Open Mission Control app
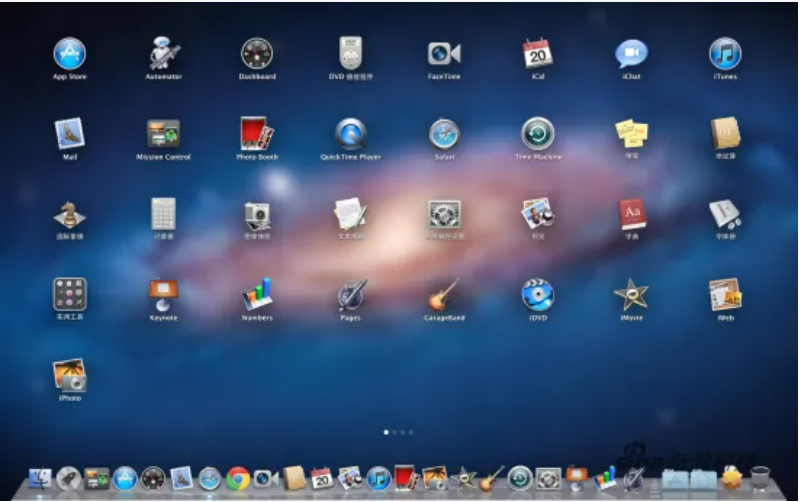The height and width of the screenshot is (502, 800). pyautogui.click(x=163, y=134)
